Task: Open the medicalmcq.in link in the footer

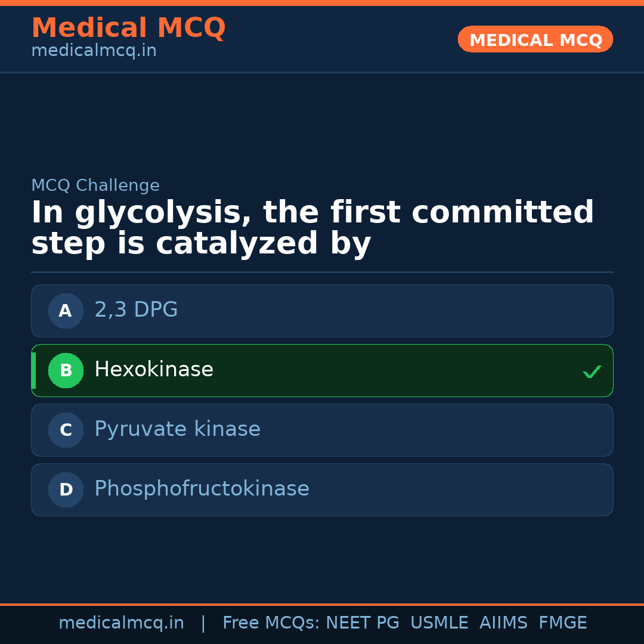Action: point(121,623)
